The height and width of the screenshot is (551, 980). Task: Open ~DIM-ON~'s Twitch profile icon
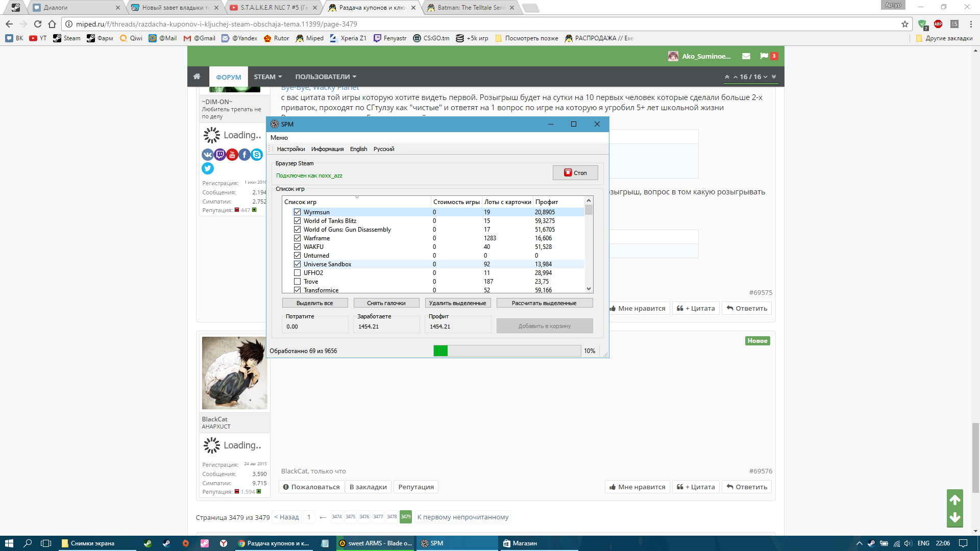tap(220, 155)
